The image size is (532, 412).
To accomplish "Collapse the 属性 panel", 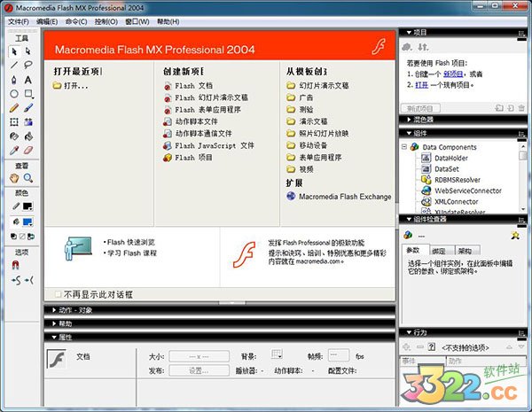I will [x=51, y=337].
